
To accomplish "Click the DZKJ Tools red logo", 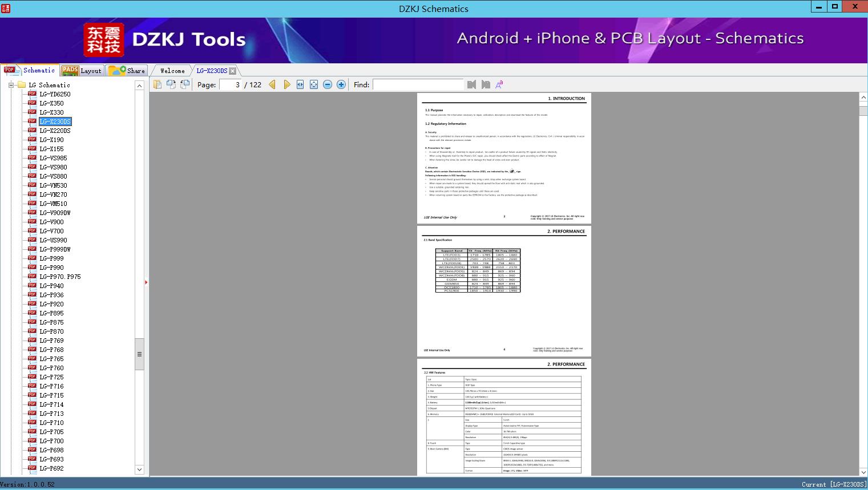I will [104, 40].
